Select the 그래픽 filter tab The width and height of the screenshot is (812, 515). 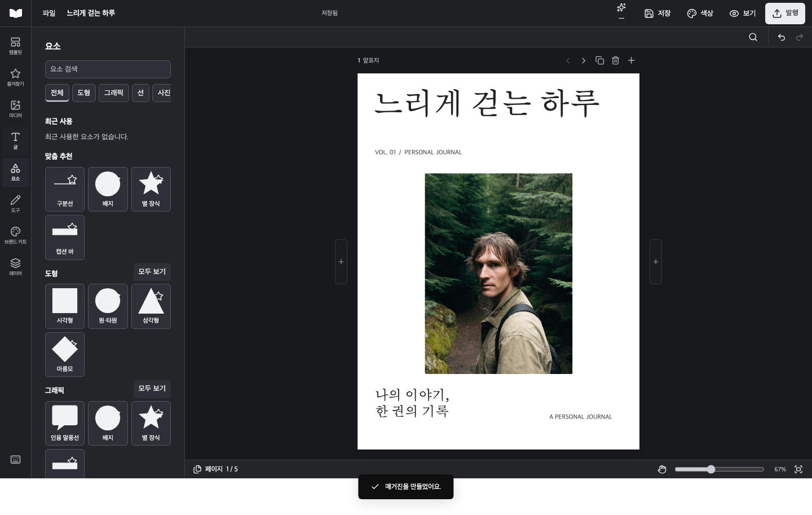[114, 93]
